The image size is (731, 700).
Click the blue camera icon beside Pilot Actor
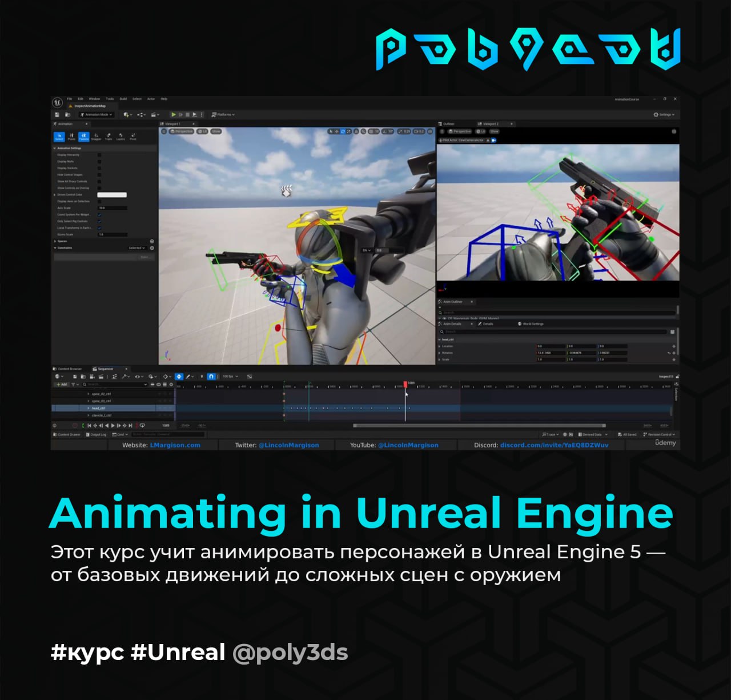pos(494,140)
